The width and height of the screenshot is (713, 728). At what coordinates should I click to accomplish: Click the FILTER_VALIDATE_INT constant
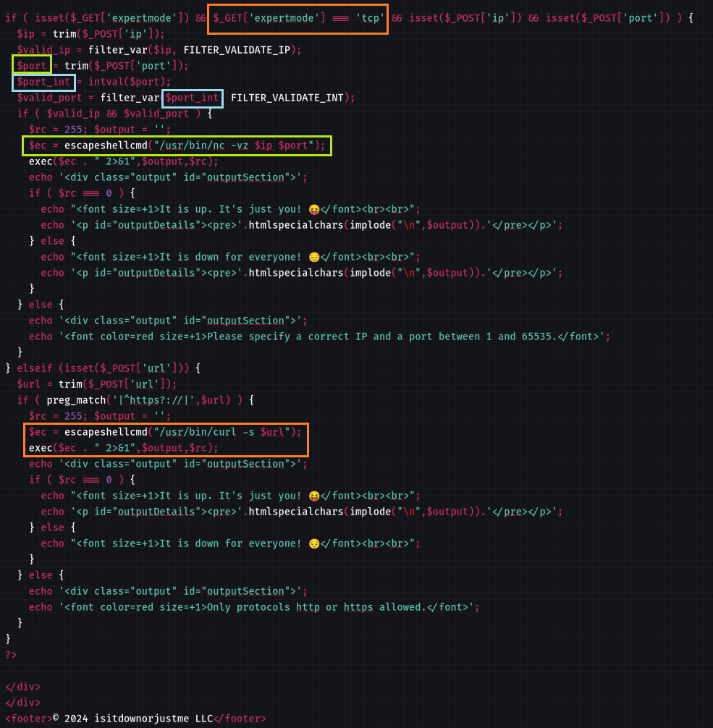[287, 98]
